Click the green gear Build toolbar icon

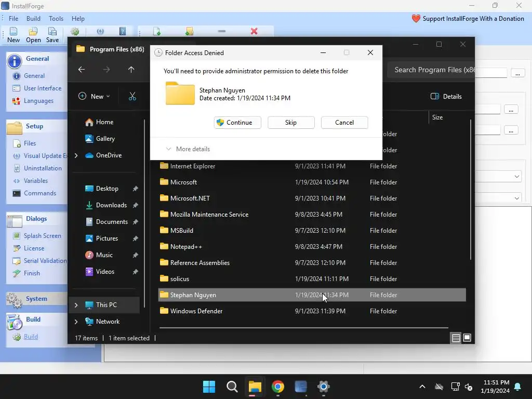(75, 32)
